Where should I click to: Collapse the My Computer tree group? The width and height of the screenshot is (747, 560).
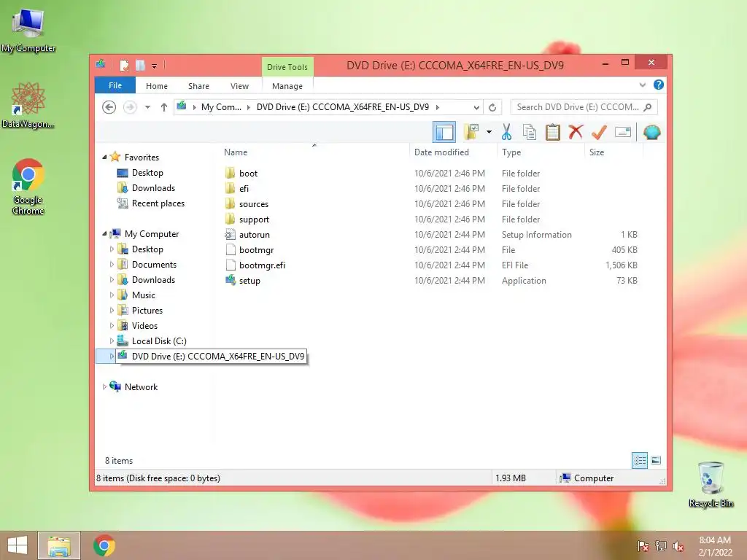104,234
